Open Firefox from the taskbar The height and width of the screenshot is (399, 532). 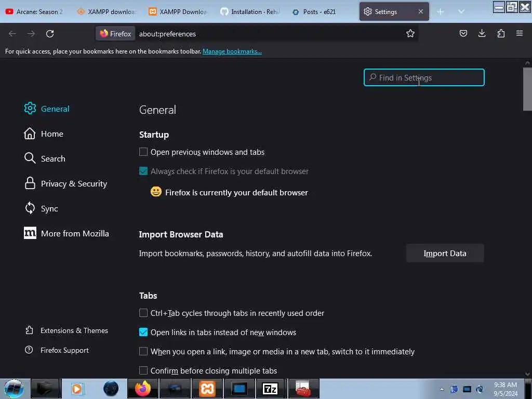point(142,389)
